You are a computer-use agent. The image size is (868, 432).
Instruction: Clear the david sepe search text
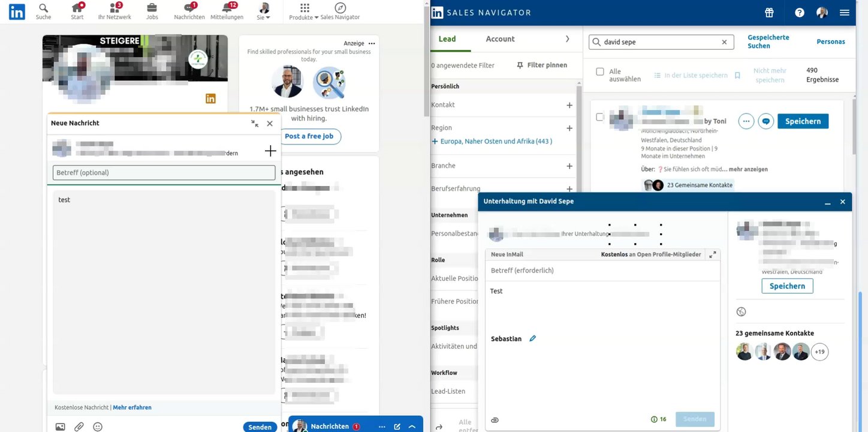724,42
